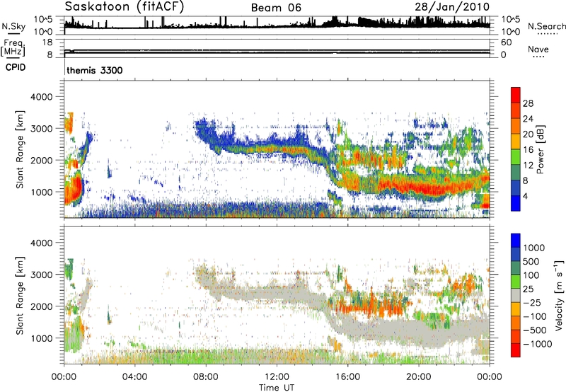Click the '2000' tick on the power panel
This screenshot has width=566, height=392.
[x=41, y=160]
